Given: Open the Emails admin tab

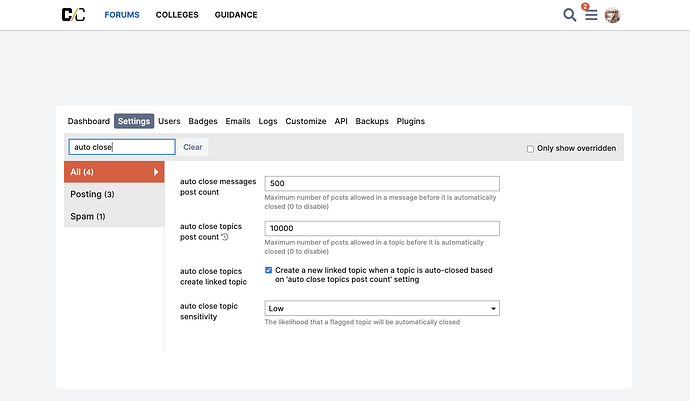Looking at the screenshot, I should click(238, 121).
